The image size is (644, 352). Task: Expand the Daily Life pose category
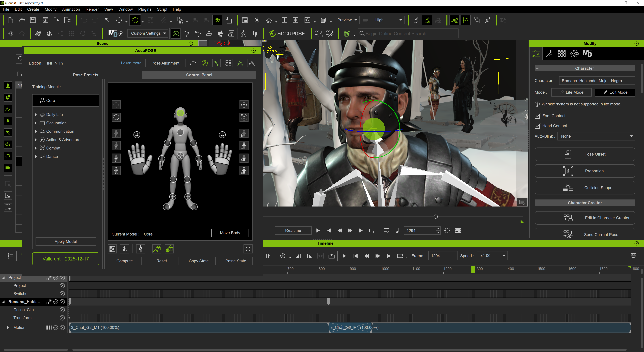36,115
